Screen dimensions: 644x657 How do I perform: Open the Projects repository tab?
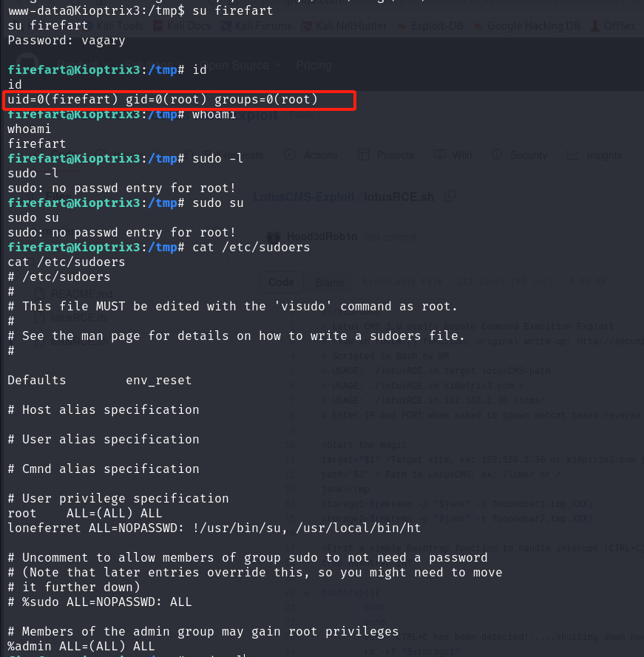pyautogui.click(x=386, y=155)
